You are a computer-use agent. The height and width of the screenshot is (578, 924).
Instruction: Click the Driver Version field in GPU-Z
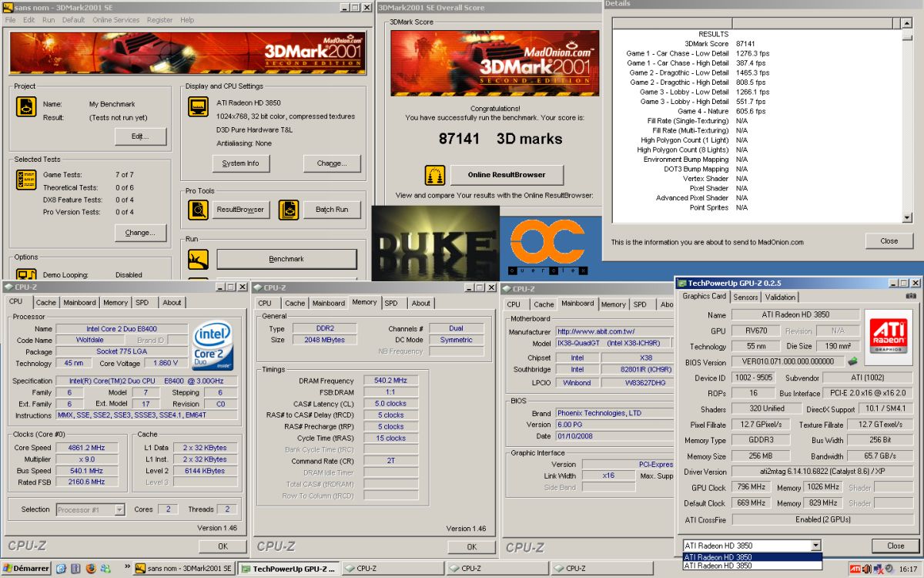(x=822, y=472)
